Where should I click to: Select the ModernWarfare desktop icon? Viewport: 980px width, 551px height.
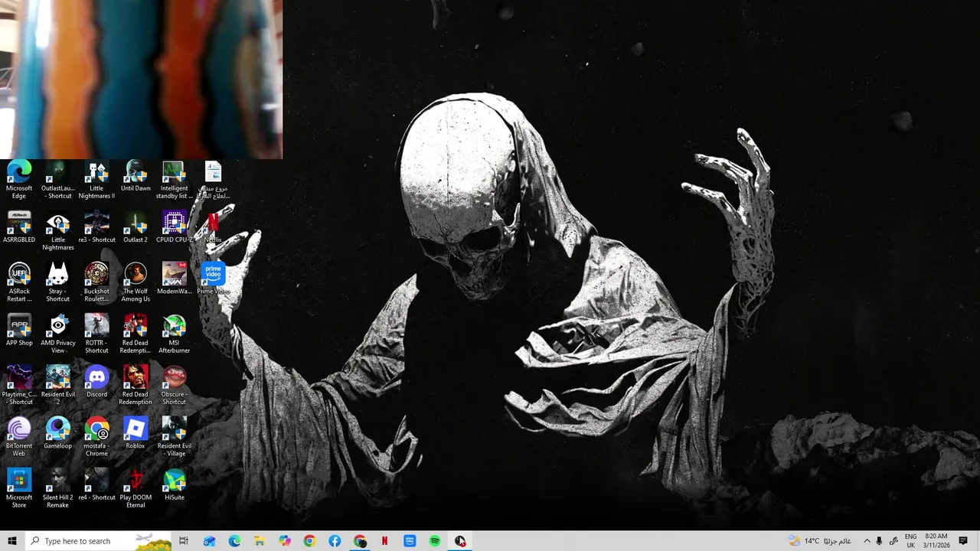[175, 279]
